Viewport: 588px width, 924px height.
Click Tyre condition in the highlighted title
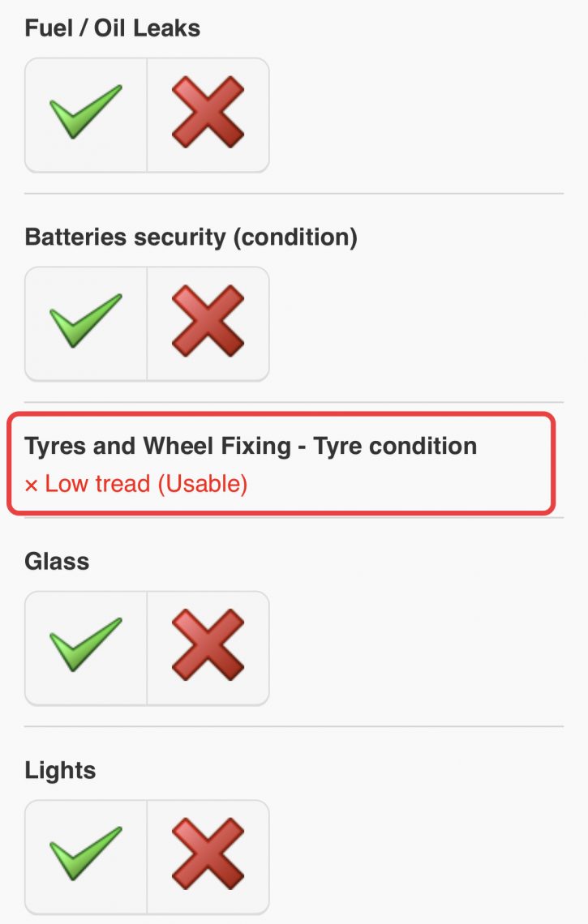pyautogui.click(x=394, y=446)
